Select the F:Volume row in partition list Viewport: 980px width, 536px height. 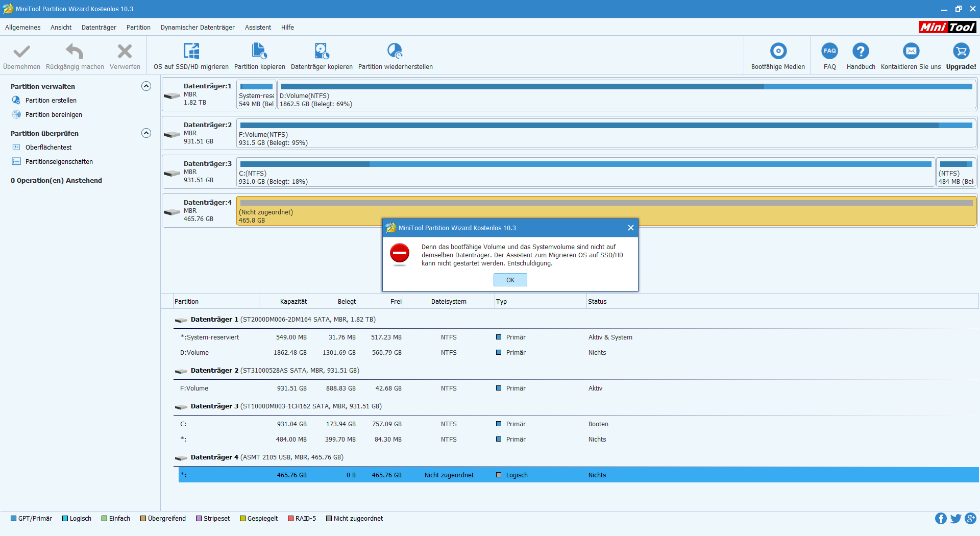[x=579, y=388]
